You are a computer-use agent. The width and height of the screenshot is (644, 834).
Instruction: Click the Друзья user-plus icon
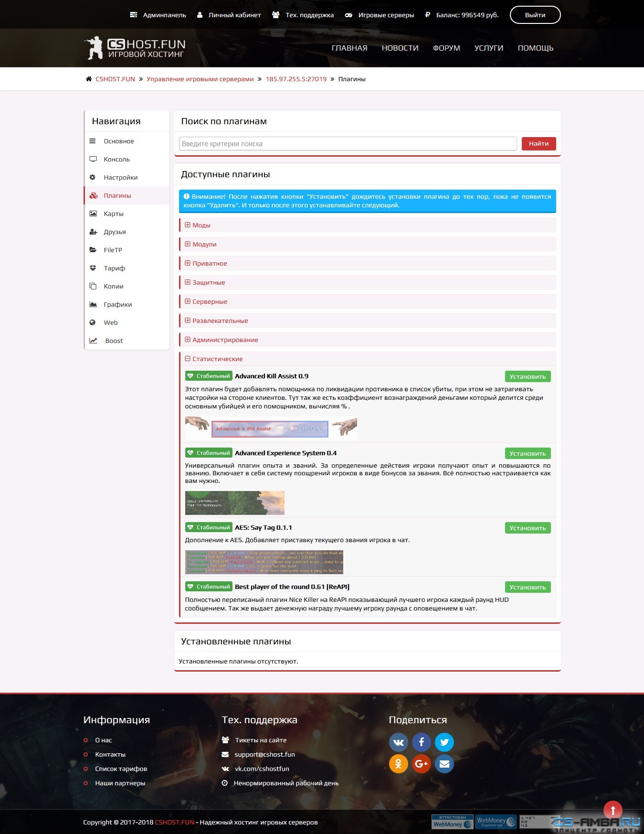(x=94, y=232)
